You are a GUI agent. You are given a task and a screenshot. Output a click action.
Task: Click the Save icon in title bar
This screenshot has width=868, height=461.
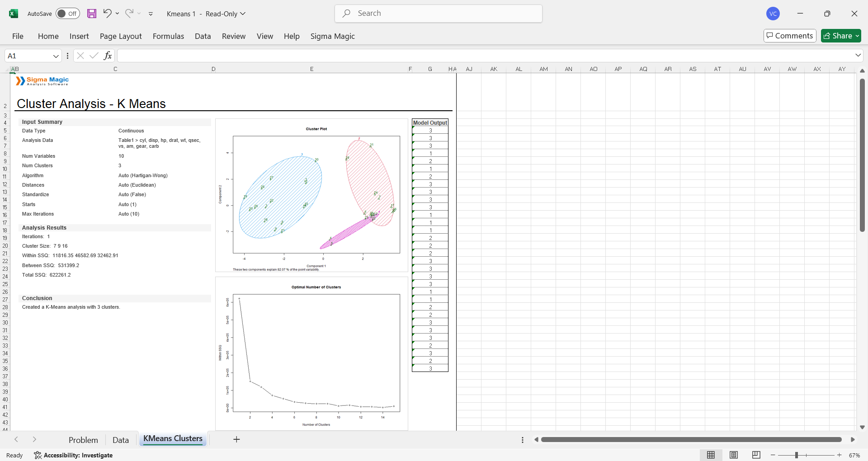point(92,14)
